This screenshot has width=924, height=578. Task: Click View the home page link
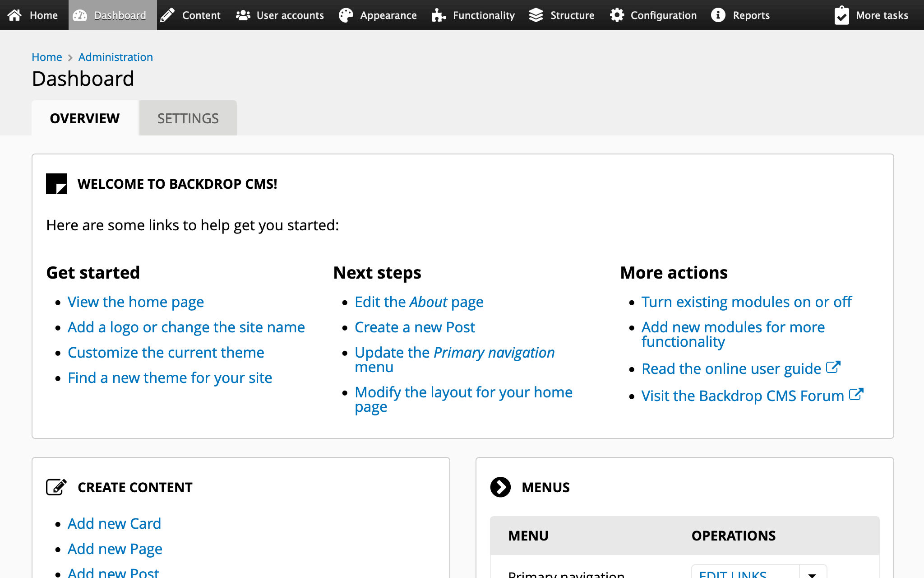(135, 302)
